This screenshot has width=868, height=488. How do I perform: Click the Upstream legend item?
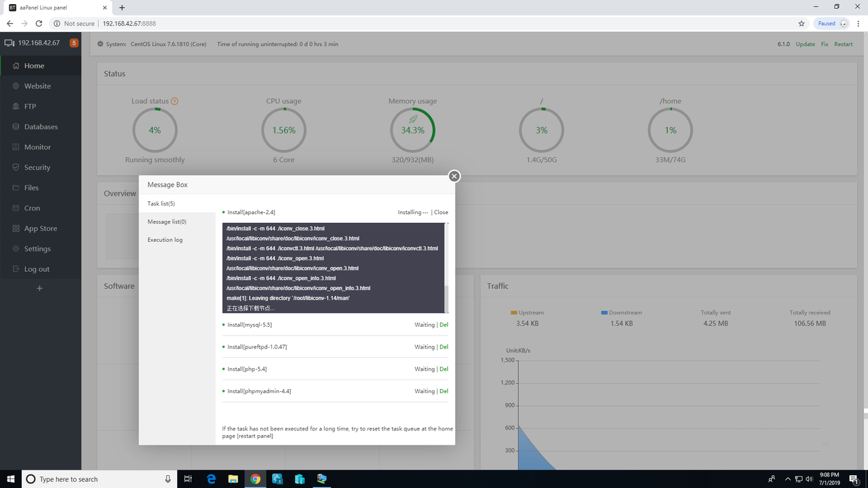(x=527, y=312)
